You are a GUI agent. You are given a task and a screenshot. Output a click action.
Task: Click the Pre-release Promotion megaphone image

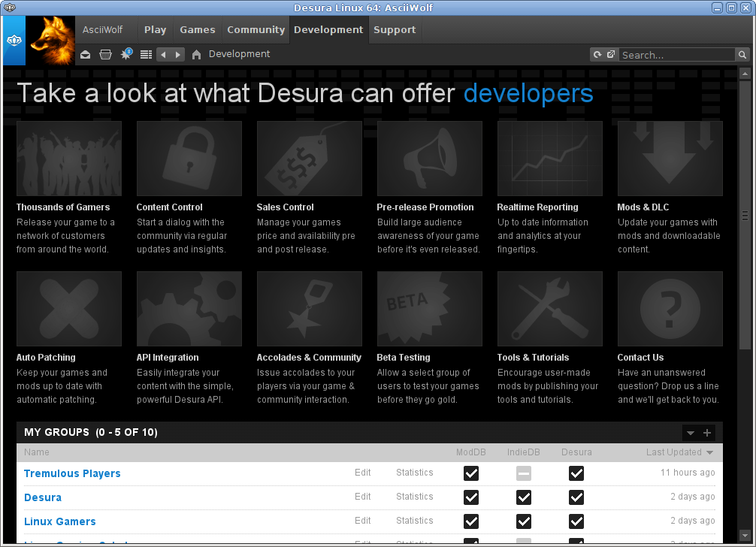(x=430, y=159)
